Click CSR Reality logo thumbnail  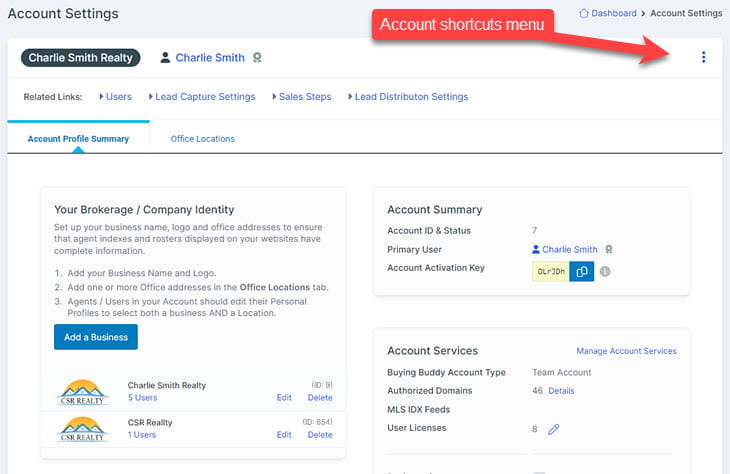click(82, 429)
